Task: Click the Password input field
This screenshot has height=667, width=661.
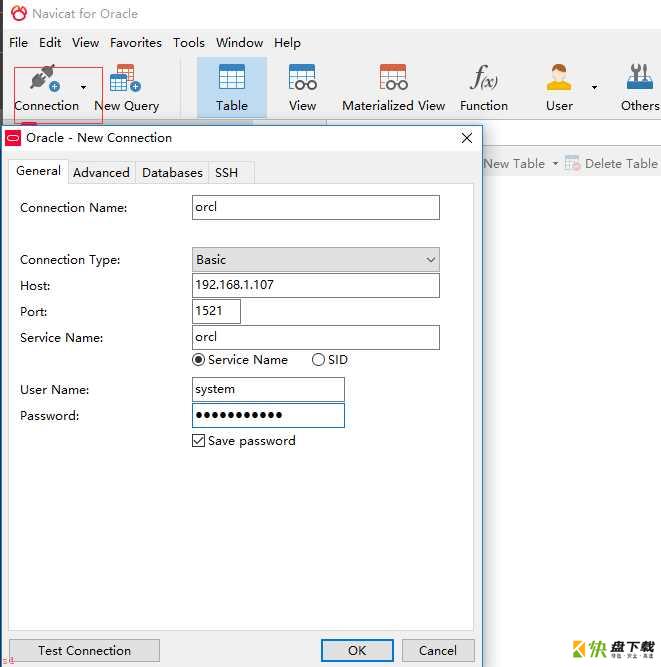Action: pyautogui.click(x=268, y=415)
